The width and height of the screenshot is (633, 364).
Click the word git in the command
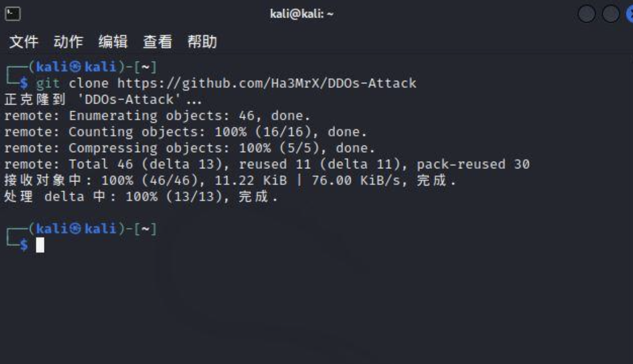tap(48, 83)
